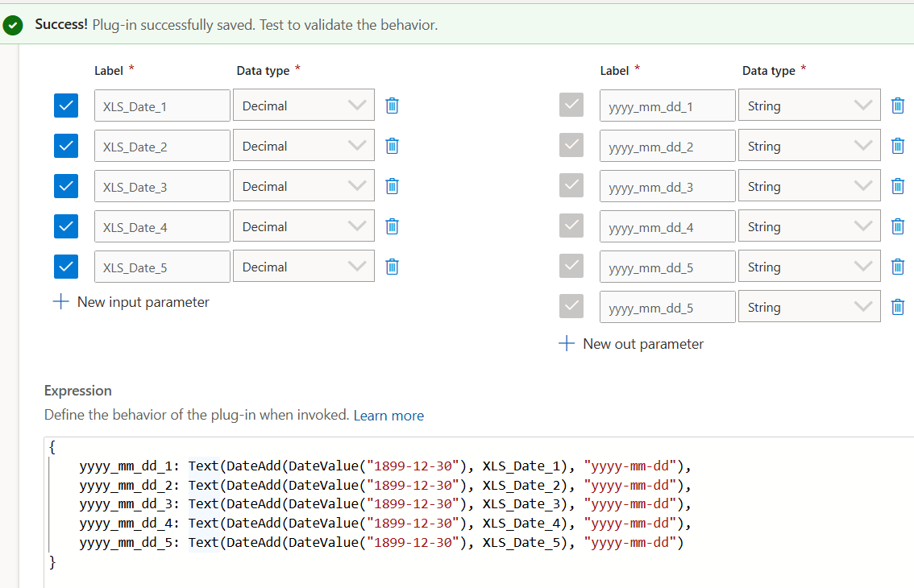Toggle the checkbox beside XLS_Date_3
The height and width of the screenshot is (588, 914).
pos(66,186)
